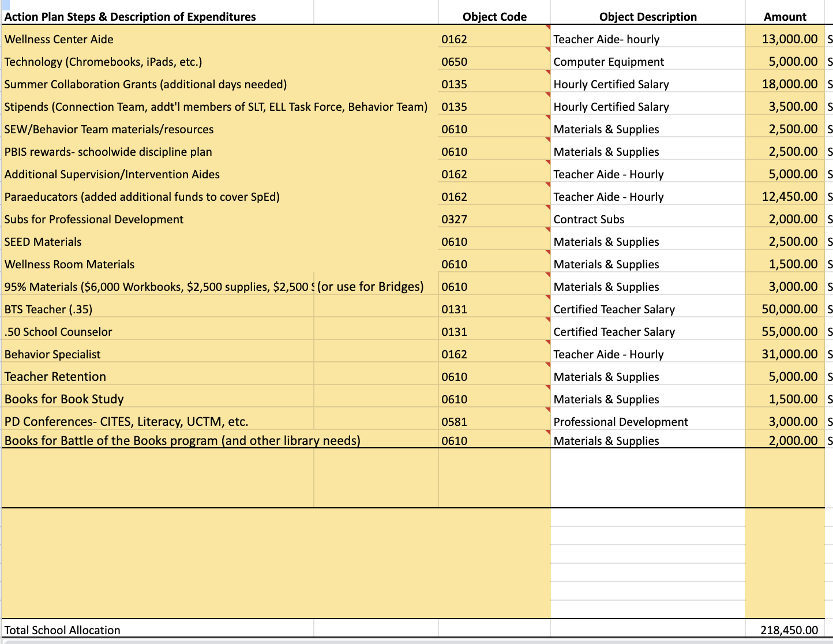This screenshot has width=833, height=644.
Task: Click the total amount '218,450.00'
Action: tap(789, 630)
